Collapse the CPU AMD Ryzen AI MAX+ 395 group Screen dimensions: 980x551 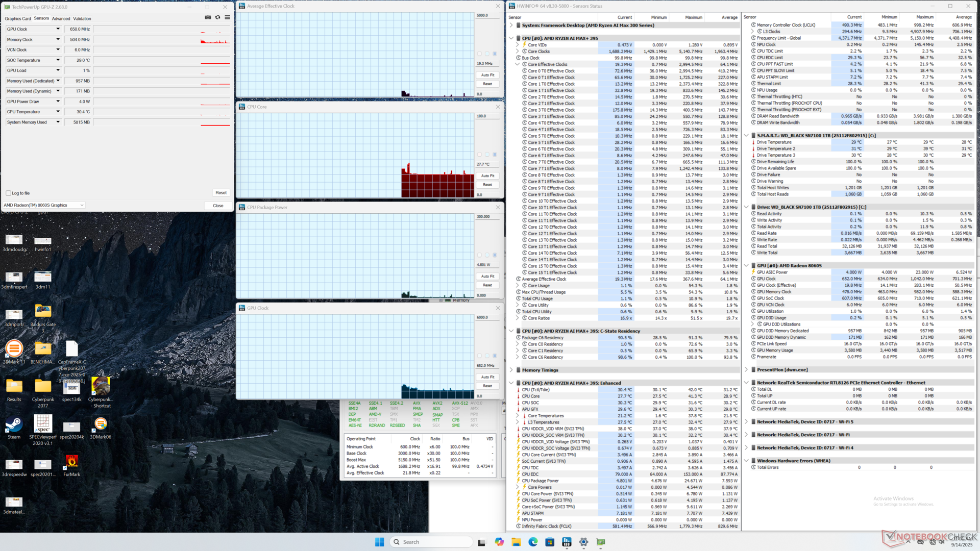click(x=511, y=38)
